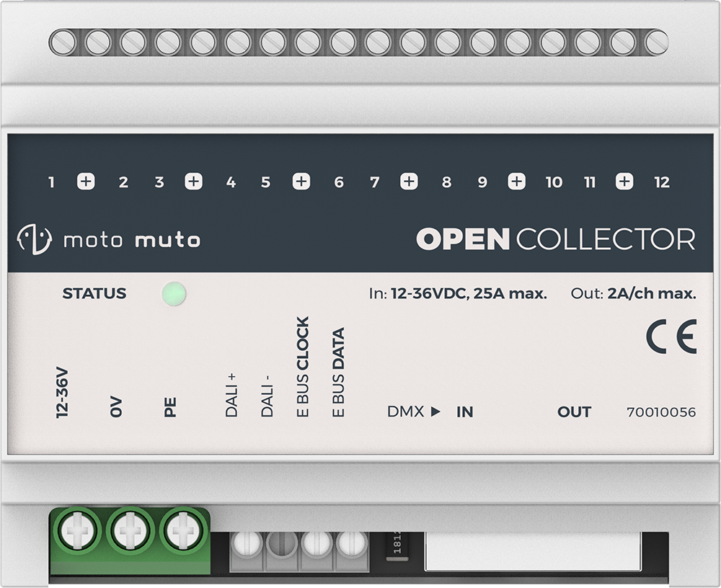Click the plus symbol between channels 1 and 2
Viewport: 721px width, 588px height.
pyautogui.click(x=86, y=182)
